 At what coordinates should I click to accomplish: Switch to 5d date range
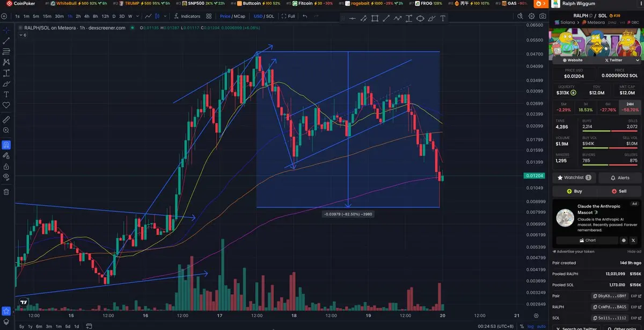pyautogui.click(x=67, y=326)
